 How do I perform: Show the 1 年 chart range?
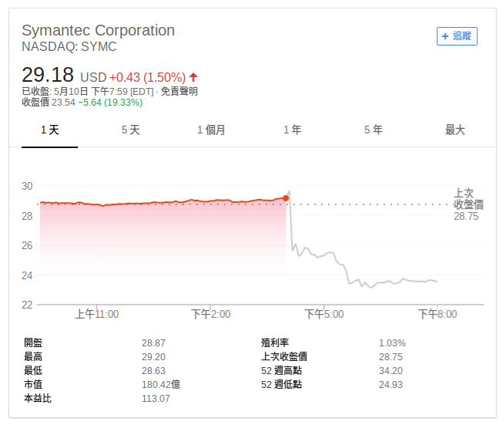tap(292, 130)
